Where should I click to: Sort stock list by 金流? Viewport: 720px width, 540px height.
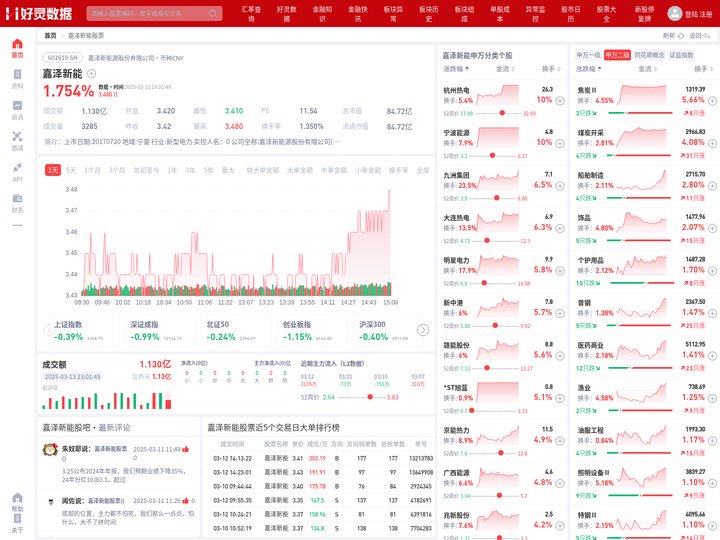[x=505, y=69]
